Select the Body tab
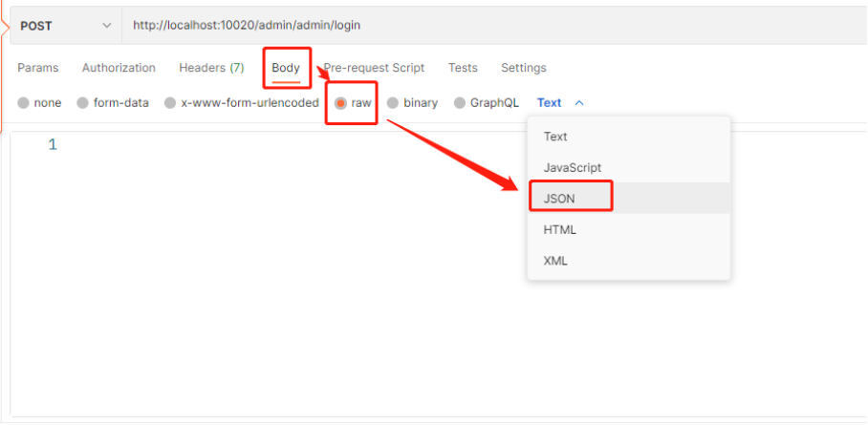The image size is (868, 425). [x=286, y=68]
